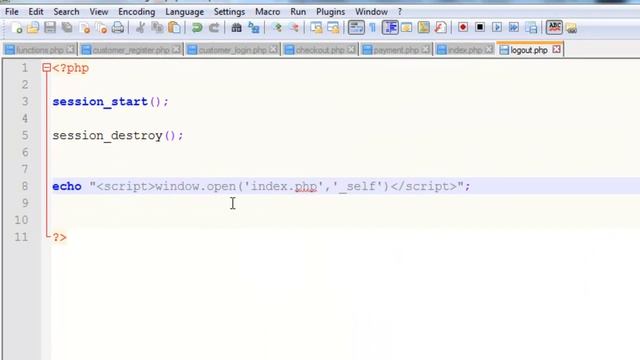Click the Save All icon

pyautogui.click(x=67, y=28)
